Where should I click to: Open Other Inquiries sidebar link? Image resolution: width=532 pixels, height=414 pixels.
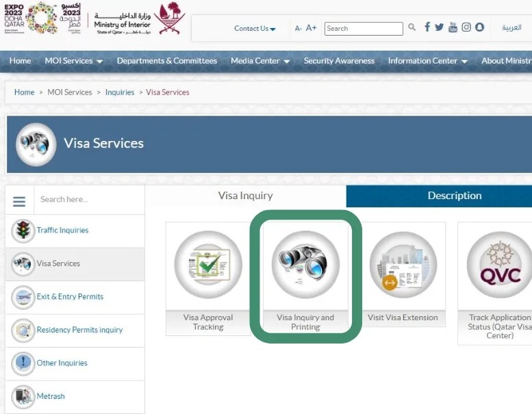[x=62, y=363]
